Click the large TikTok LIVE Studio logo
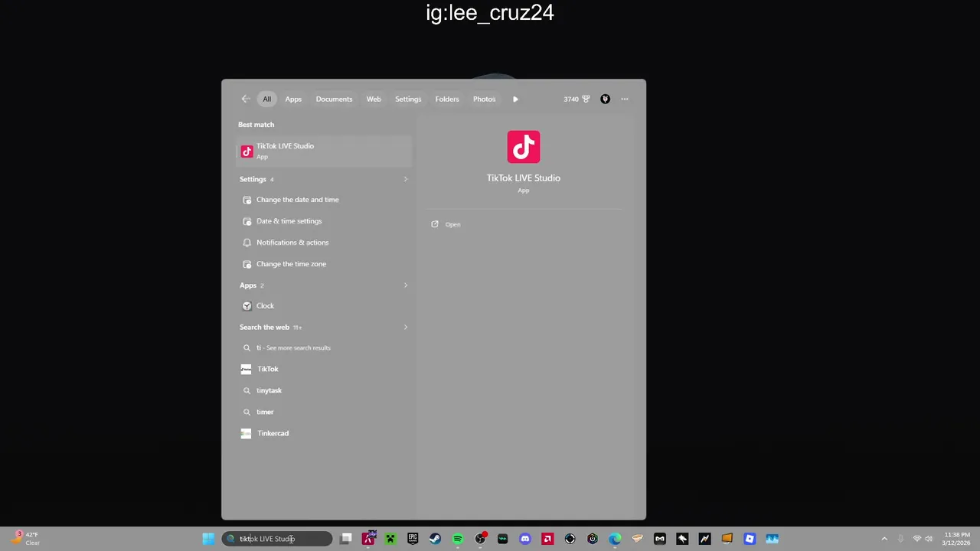 point(524,147)
